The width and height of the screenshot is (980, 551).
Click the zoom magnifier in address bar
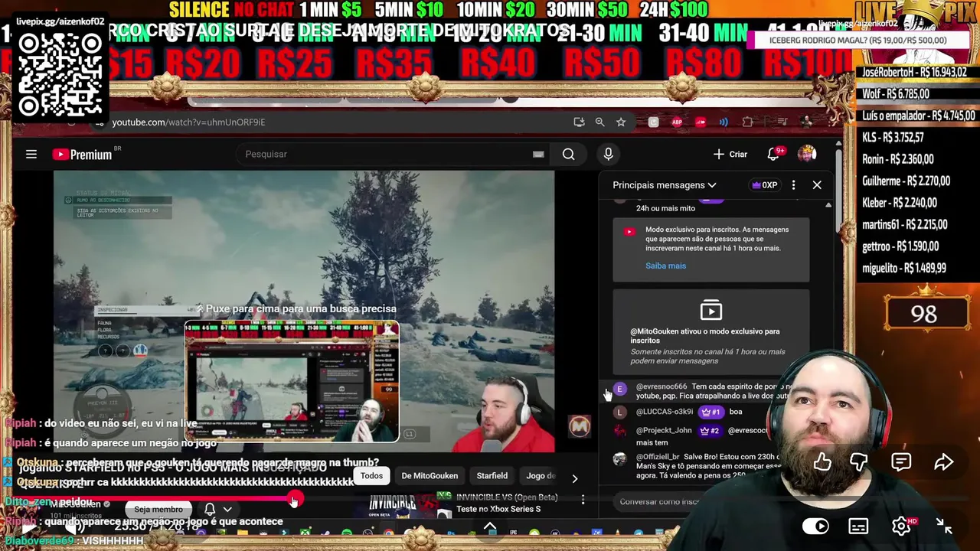point(600,122)
